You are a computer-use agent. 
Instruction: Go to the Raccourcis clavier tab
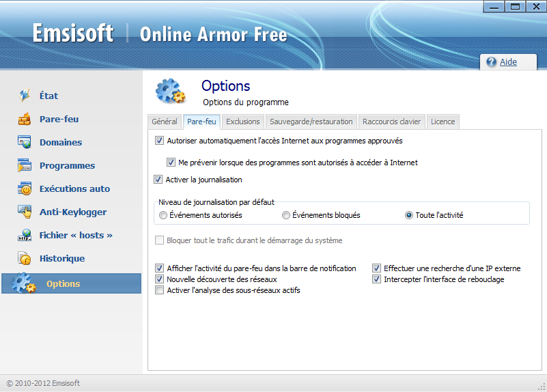(391, 122)
